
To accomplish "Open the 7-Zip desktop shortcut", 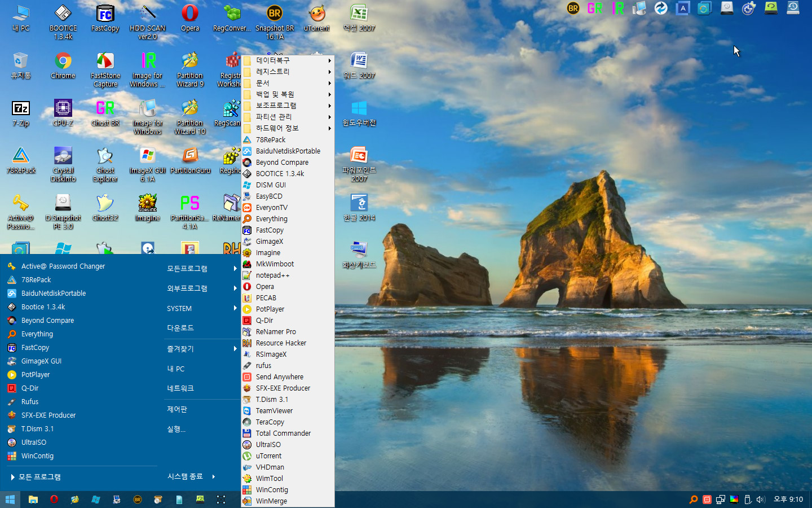I will pos(21,113).
